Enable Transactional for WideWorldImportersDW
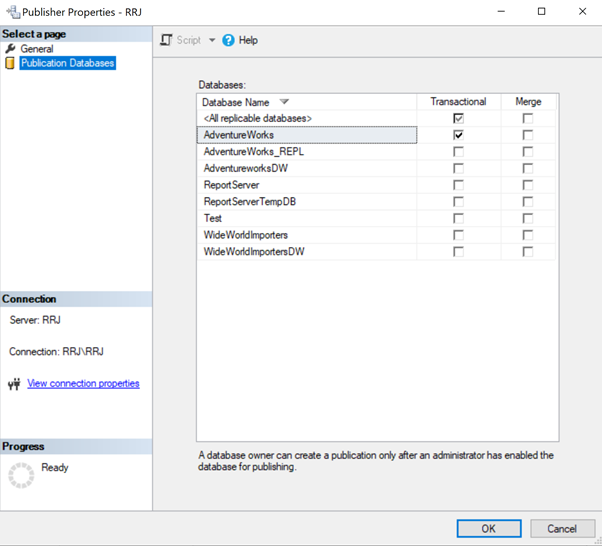Image resolution: width=602 pixels, height=546 pixels. coord(458,252)
